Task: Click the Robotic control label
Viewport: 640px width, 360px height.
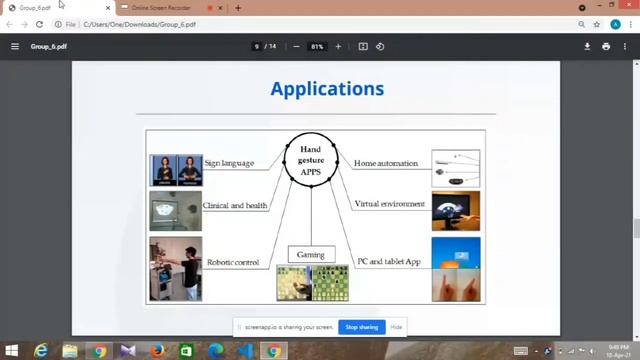Action: [233, 262]
